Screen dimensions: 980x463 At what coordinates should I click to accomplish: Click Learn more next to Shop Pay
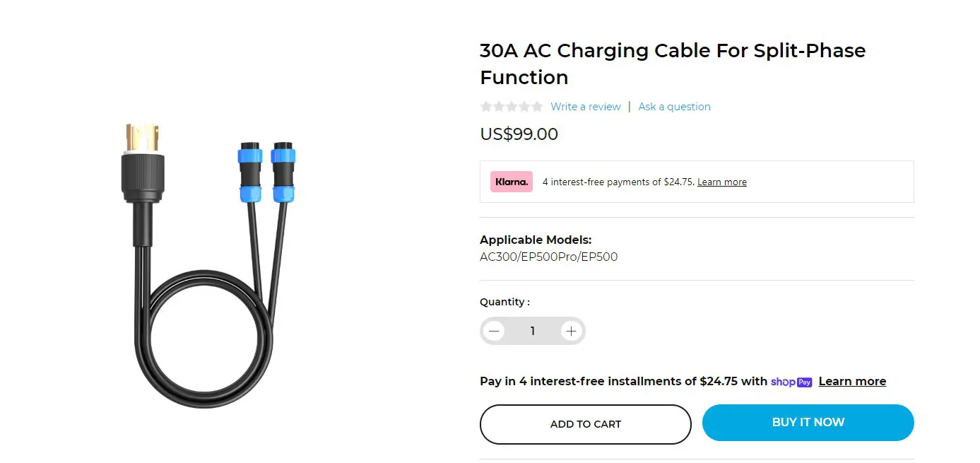pyautogui.click(x=852, y=382)
